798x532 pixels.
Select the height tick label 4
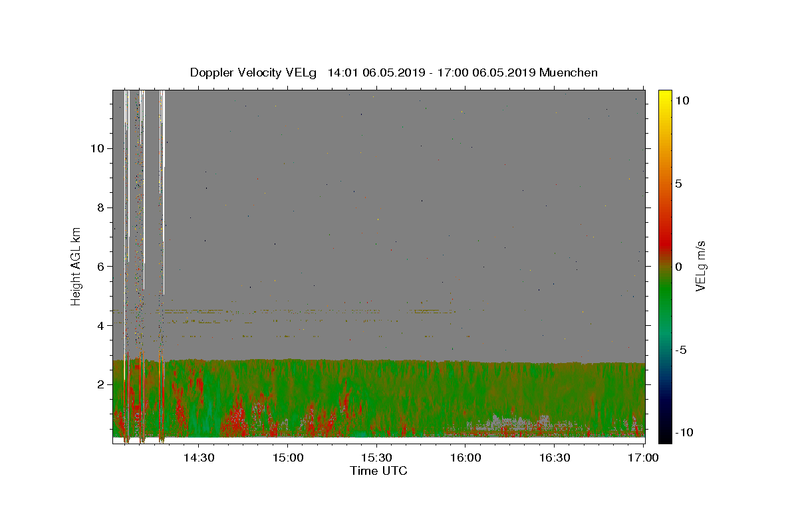click(100, 326)
